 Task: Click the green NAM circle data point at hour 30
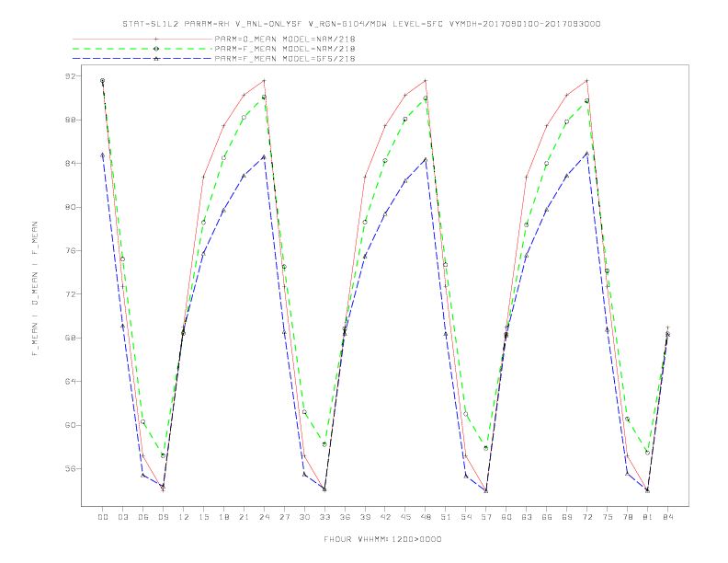pyautogui.click(x=304, y=412)
